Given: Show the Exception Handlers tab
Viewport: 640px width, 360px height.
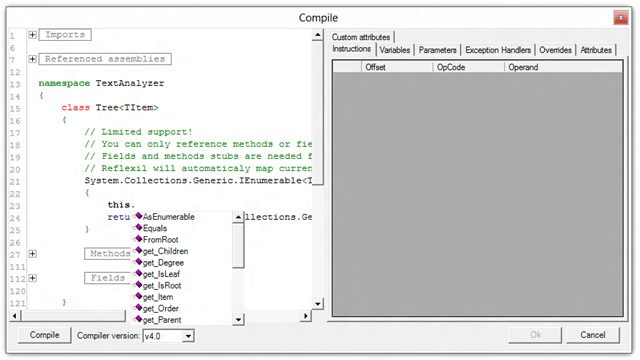Looking at the screenshot, I should 498,50.
